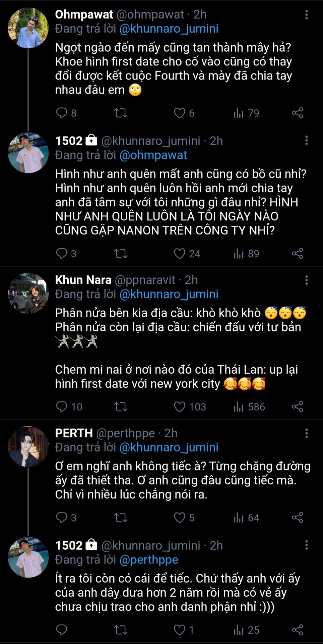Open the @perthppe mention link

pyautogui.click(x=149, y=559)
